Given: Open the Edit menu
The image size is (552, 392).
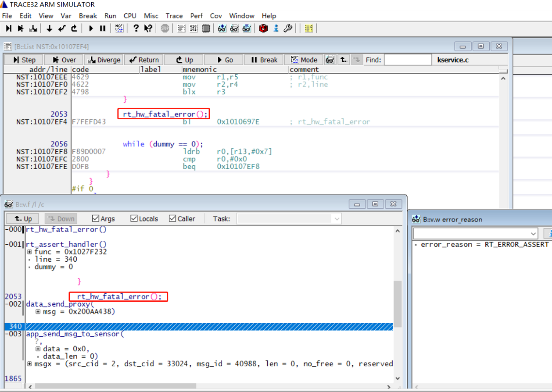Looking at the screenshot, I should pos(25,16).
